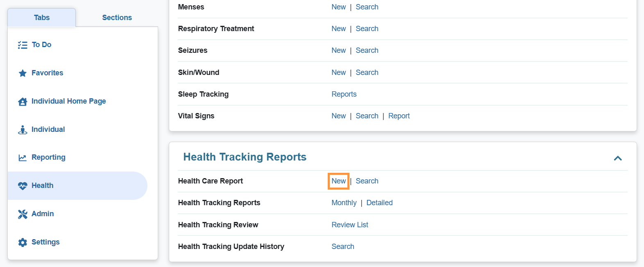644x267 pixels.
Task: Select the To Do checklist icon
Action: tap(23, 45)
